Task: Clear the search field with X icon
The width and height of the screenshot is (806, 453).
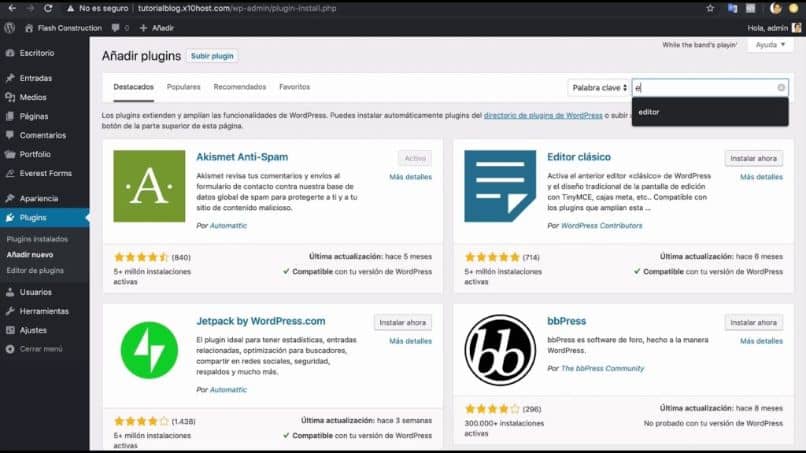Action: [781, 87]
